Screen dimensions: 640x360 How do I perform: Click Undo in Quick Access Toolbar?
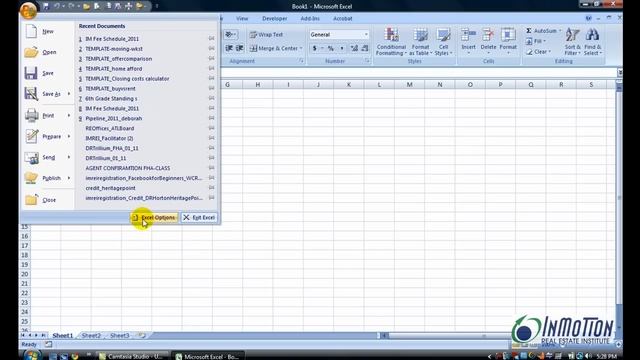(x=57, y=6)
